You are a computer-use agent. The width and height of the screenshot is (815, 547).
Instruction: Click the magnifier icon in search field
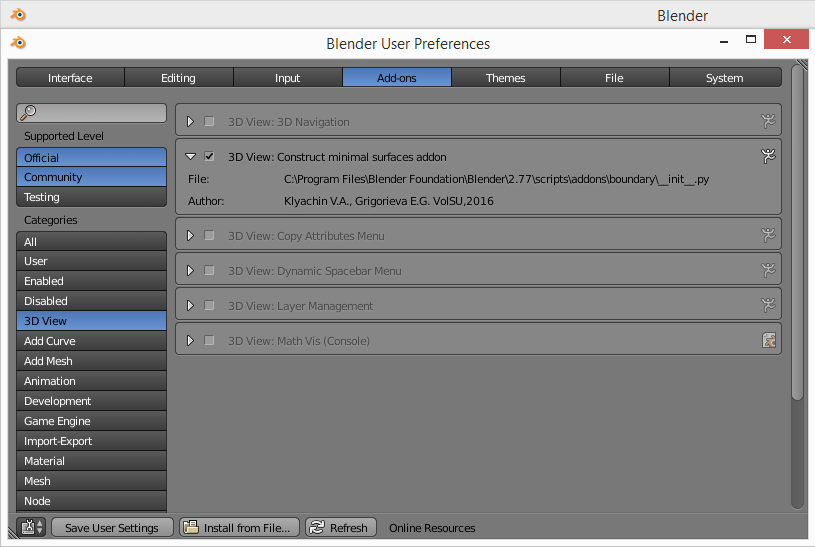(28, 112)
